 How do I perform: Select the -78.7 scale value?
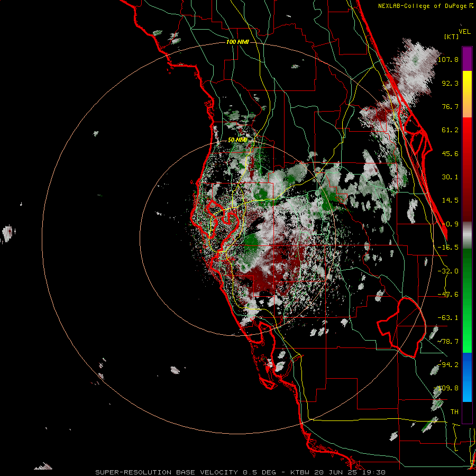click(x=448, y=342)
